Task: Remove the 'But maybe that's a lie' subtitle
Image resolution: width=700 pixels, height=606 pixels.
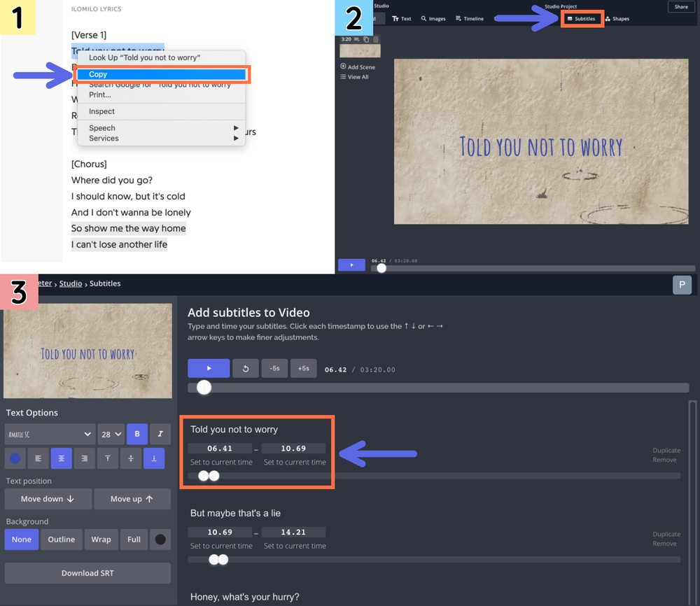Action: point(665,543)
